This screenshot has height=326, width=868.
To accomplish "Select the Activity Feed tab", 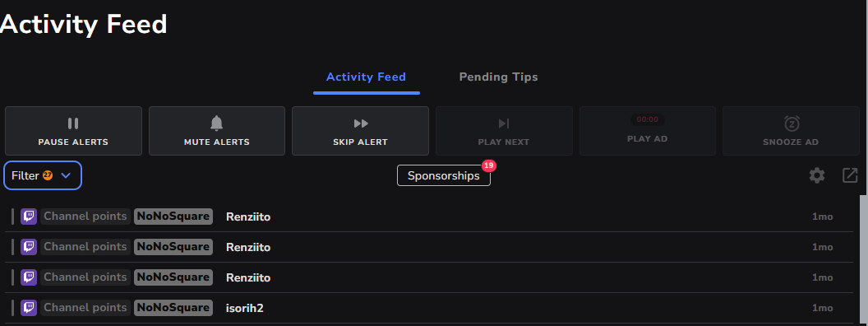I will pos(366,77).
